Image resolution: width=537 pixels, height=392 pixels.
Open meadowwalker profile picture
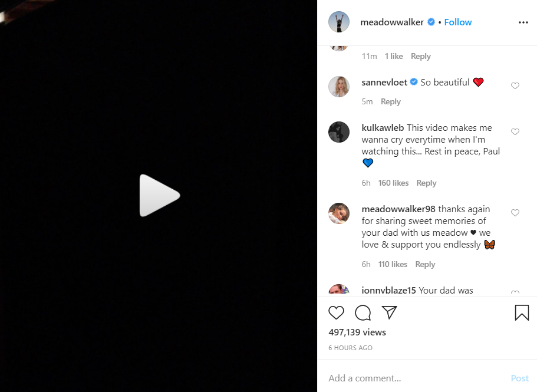[339, 22]
